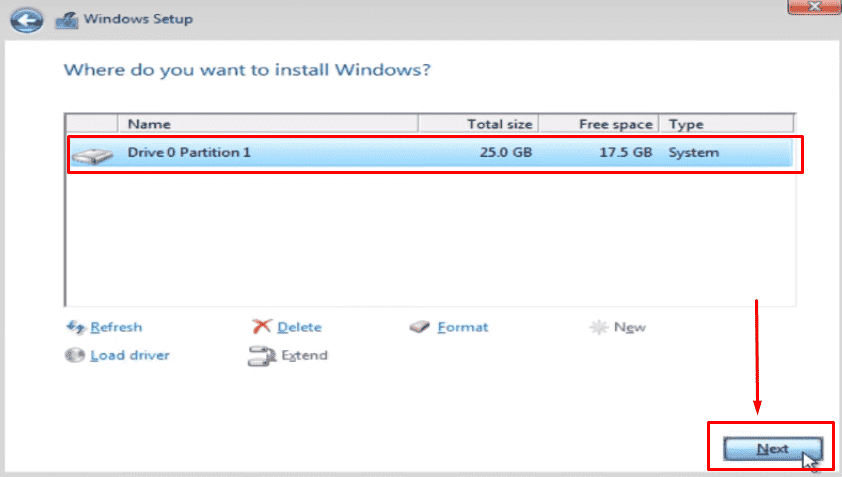Image resolution: width=842 pixels, height=477 pixels.
Task: Click the New partition option text
Action: (x=629, y=327)
